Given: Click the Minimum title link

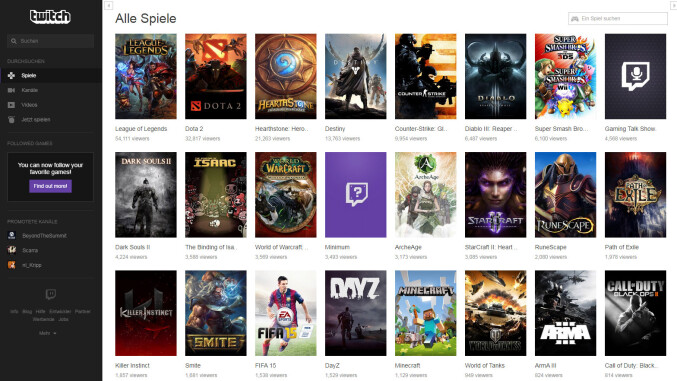Looking at the screenshot, I should coord(337,247).
